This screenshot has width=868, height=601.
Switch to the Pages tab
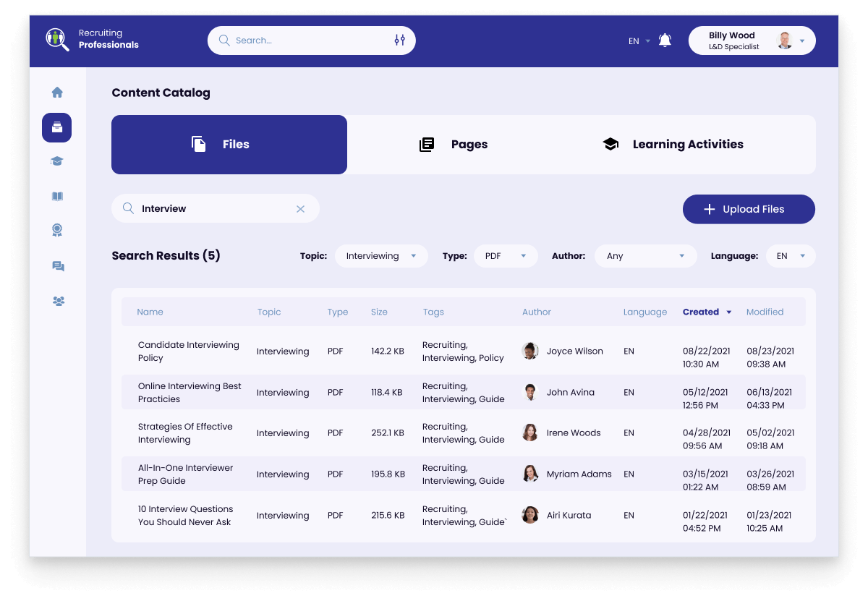click(454, 145)
